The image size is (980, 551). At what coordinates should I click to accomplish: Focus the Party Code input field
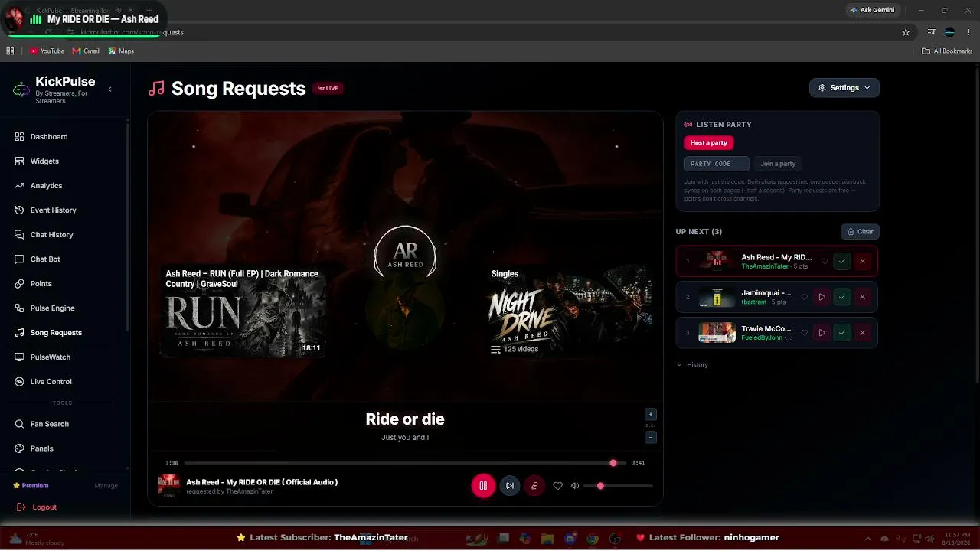click(717, 164)
